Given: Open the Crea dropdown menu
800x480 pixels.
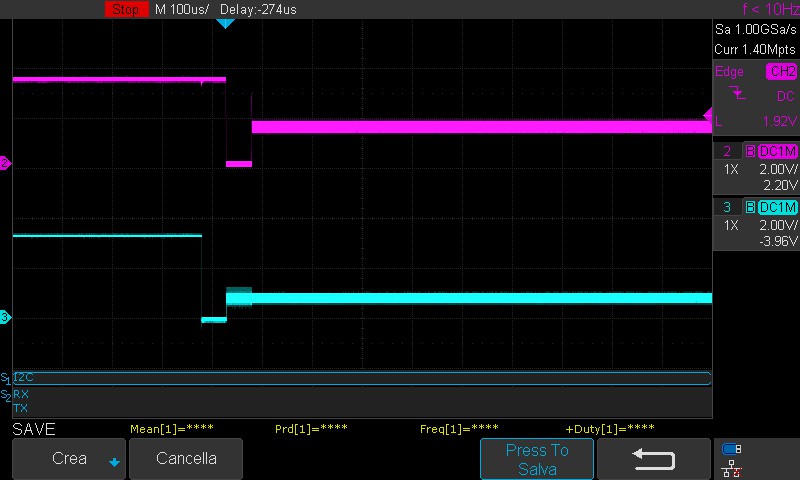Looking at the screenshot, I should pyautogui.click(x=69, y=459).
